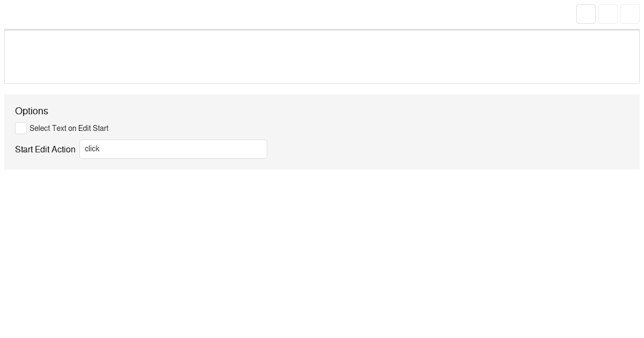Click the word click in select box
644x338 pixels.
(92, 149)
